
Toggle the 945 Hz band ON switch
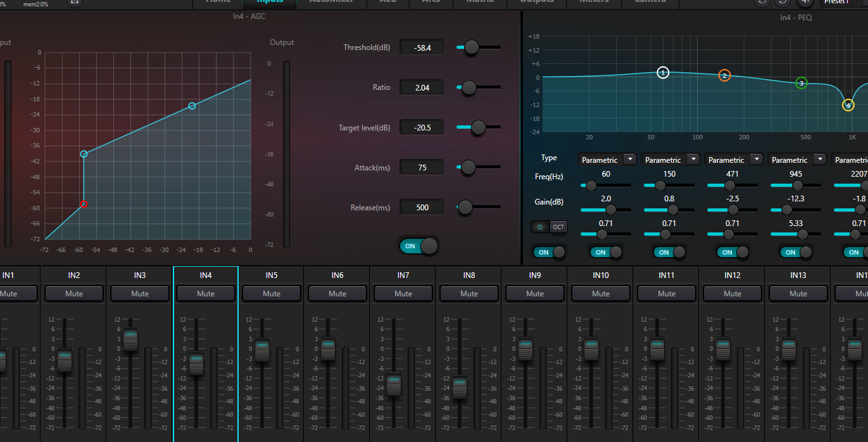tap(796, 252)
